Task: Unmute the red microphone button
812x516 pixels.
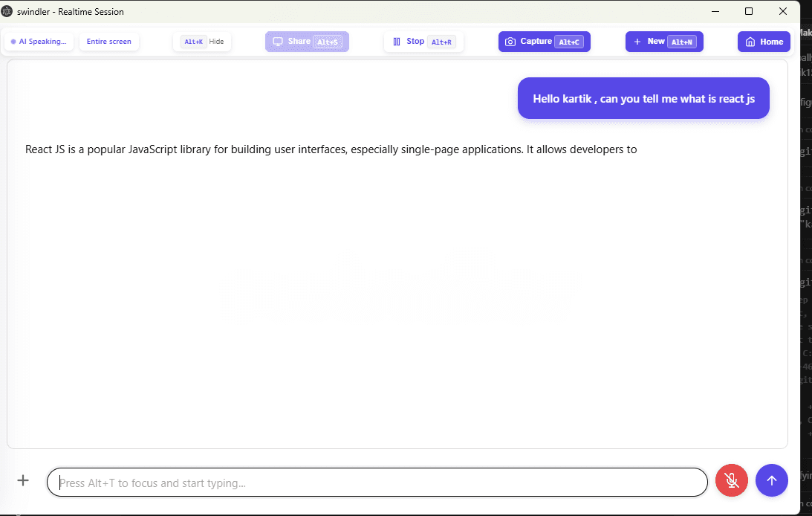Action: coord(731,480)
